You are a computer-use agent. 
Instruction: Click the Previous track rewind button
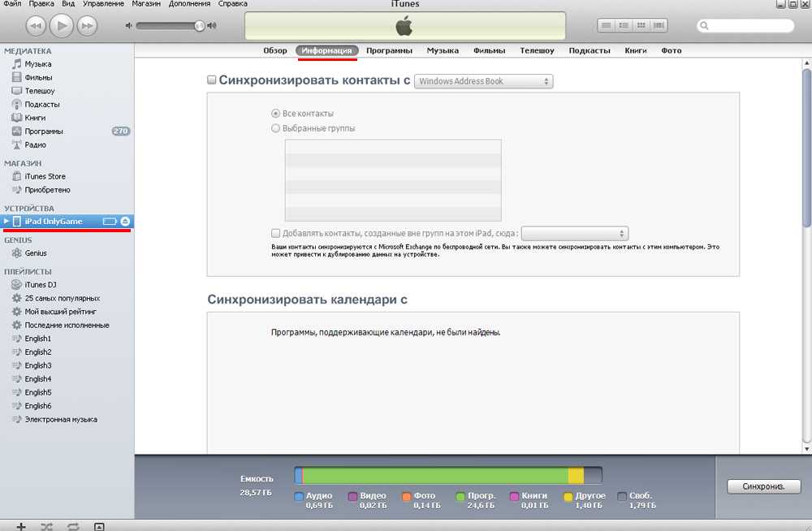(36, 26)
